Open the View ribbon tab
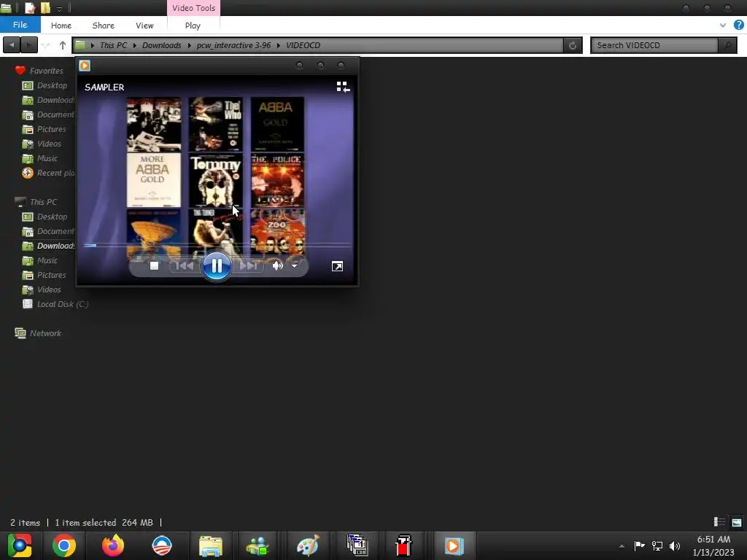Image resolution: width=747 pixels, height=560 pixels. (x=144, y=26)
